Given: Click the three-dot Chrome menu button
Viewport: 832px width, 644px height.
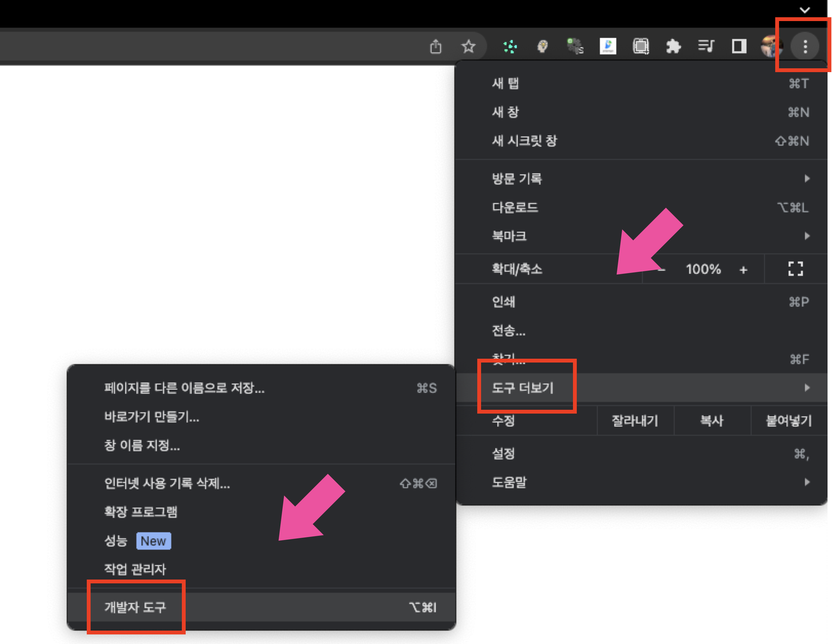Looking at the screenshot, I should point(805,47).
